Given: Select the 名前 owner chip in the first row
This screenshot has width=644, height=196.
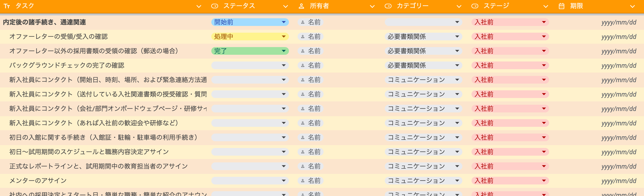Looking at the screenshot, I should (x=310, y=22).
